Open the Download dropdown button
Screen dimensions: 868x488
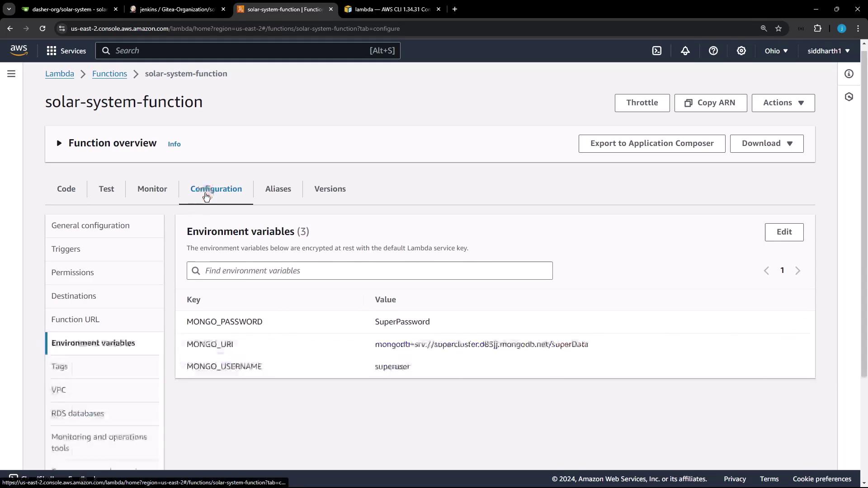tap(767, 144)
